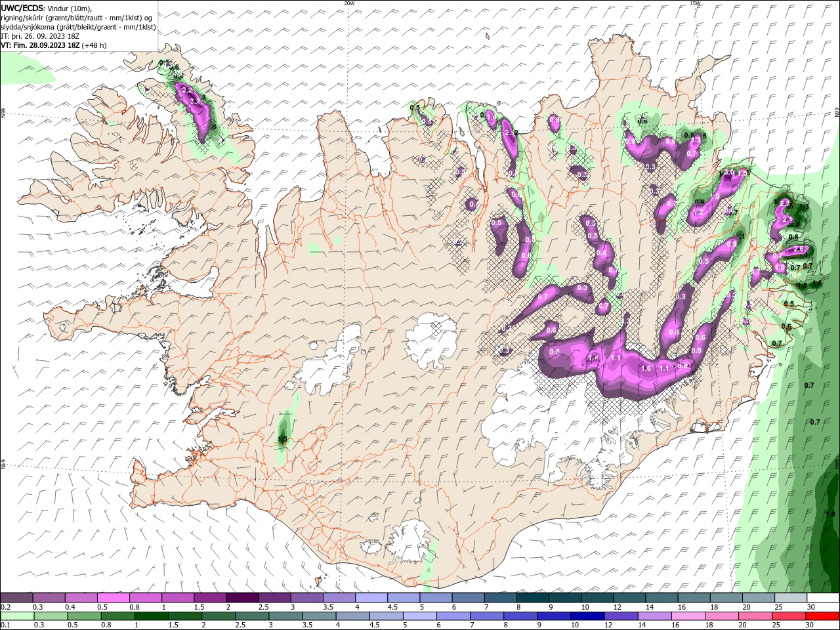Screen dimensions: 840x630
Task: Click the 20W longitude label
Action: pos(349,3)
